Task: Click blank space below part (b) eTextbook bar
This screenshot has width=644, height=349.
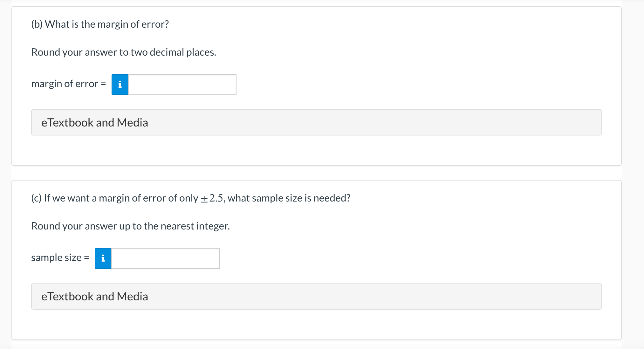Action: tap(316, 150)
